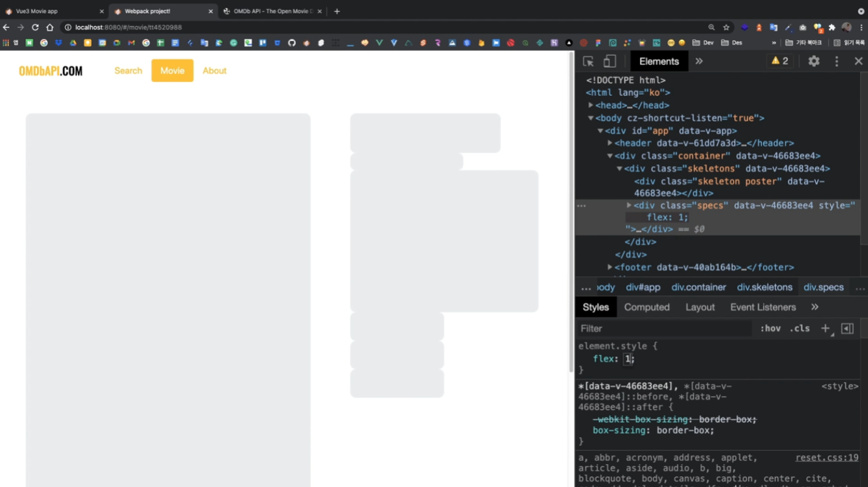Open the Gmail bookmark icon
The width and height of the screenshot is (868, 487).
point(131,43)
